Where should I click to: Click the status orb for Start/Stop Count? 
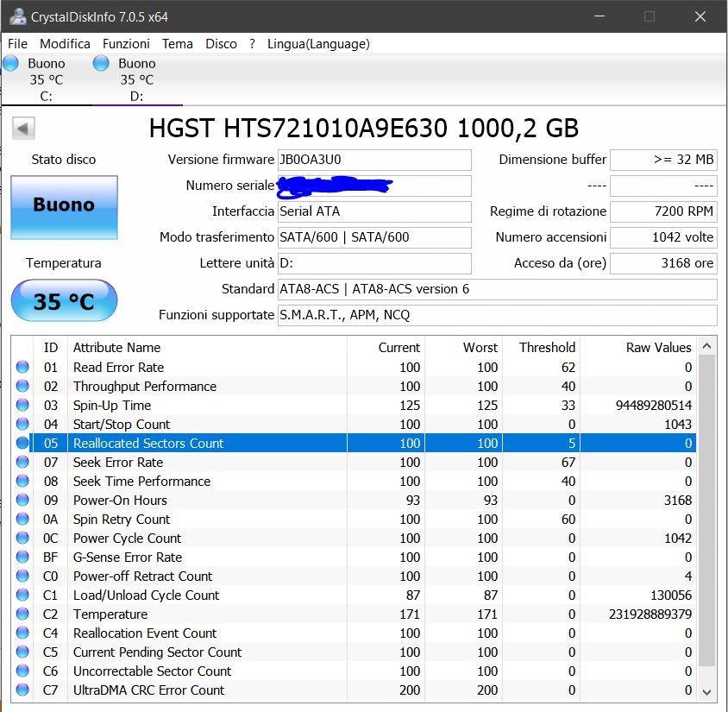22,424
